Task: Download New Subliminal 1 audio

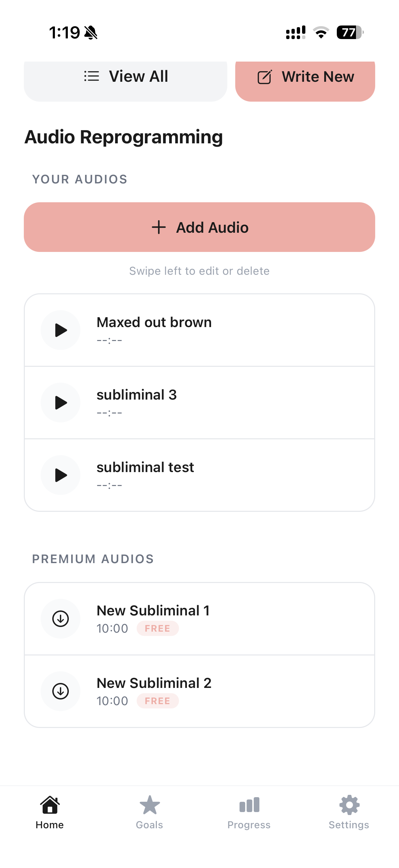Action: 61,618
